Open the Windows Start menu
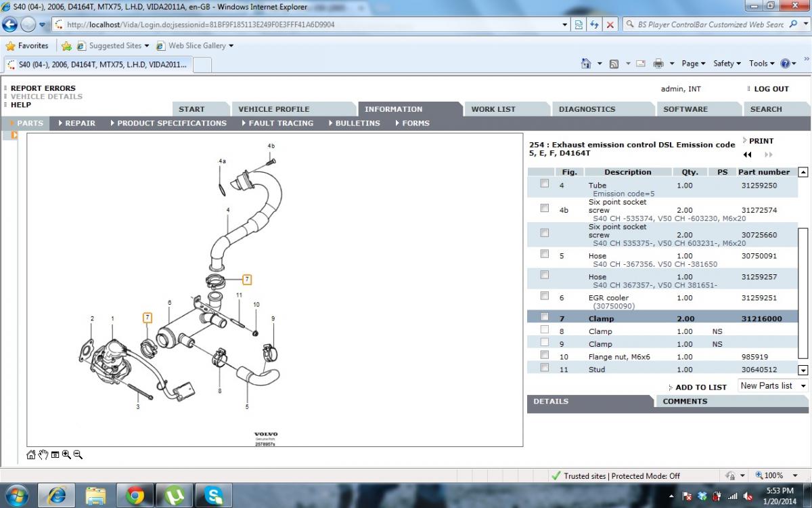This screenshot has width=812, height=508. pos(16,496)
